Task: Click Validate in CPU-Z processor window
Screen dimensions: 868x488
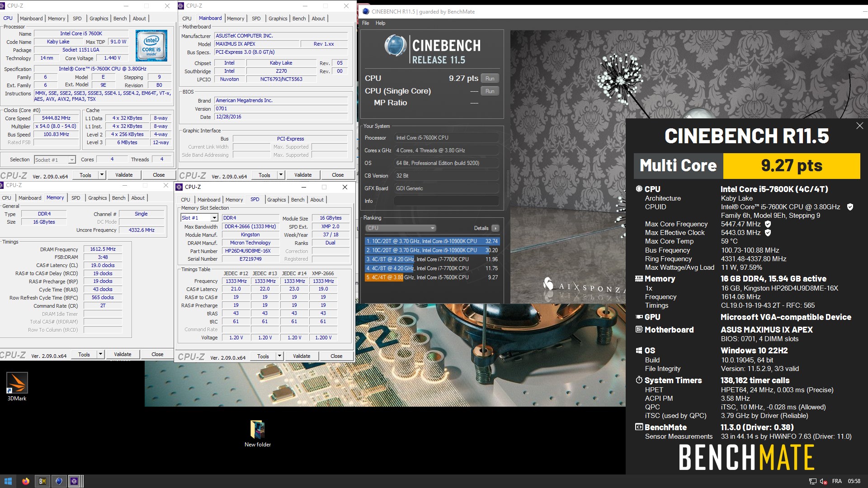Action: point(124,175)
